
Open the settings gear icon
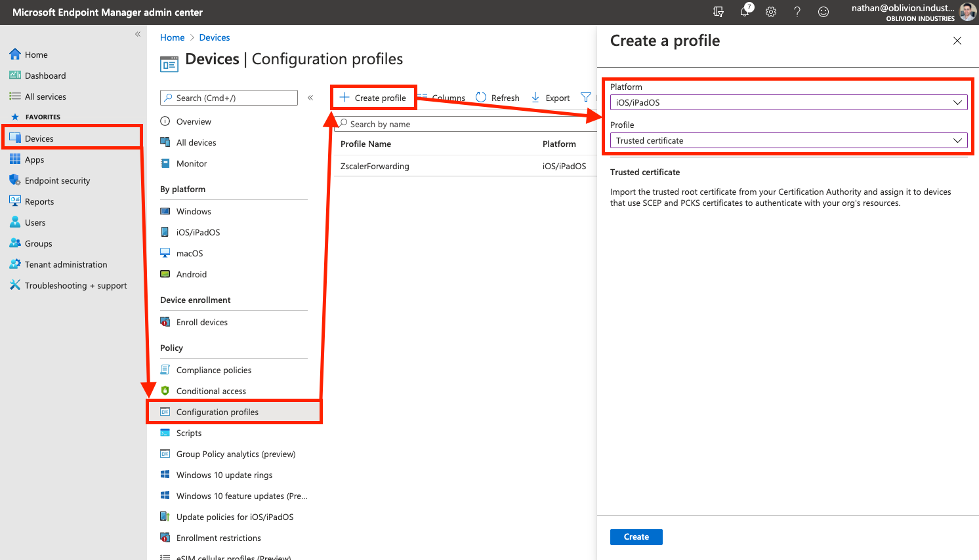pos(771,12)
